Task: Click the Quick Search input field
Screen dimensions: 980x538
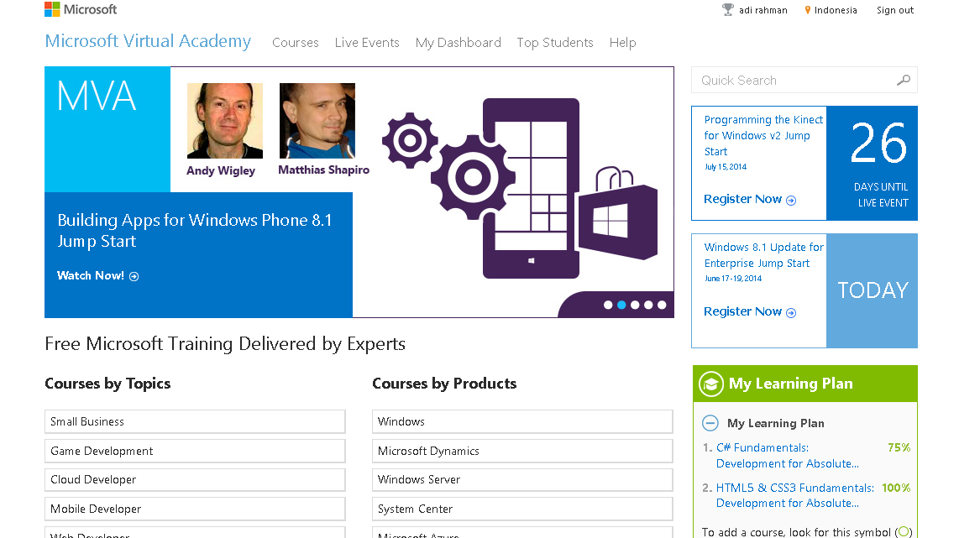Action: [804, 80]
